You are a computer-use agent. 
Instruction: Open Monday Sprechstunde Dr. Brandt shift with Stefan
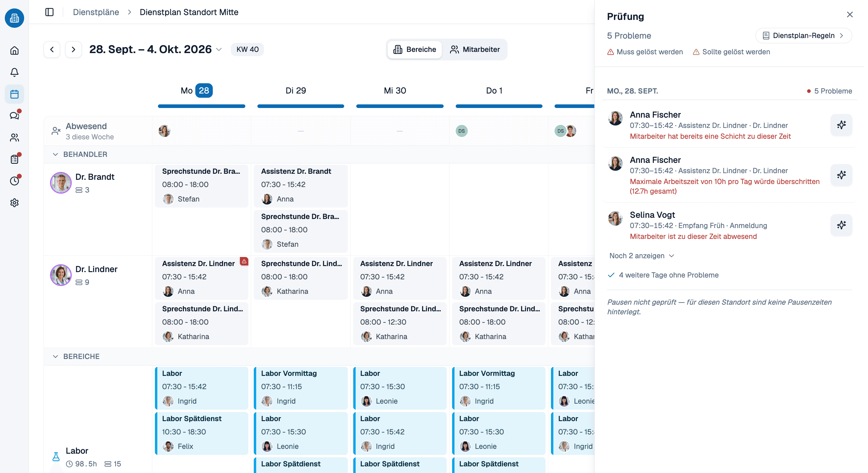(202, 186)
